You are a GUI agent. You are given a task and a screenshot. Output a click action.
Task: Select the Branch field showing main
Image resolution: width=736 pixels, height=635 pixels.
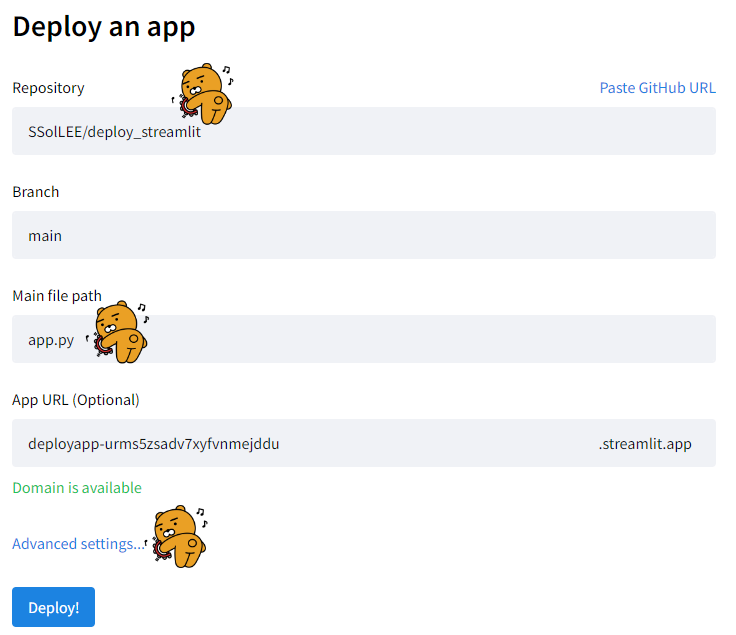pos(364,235)
